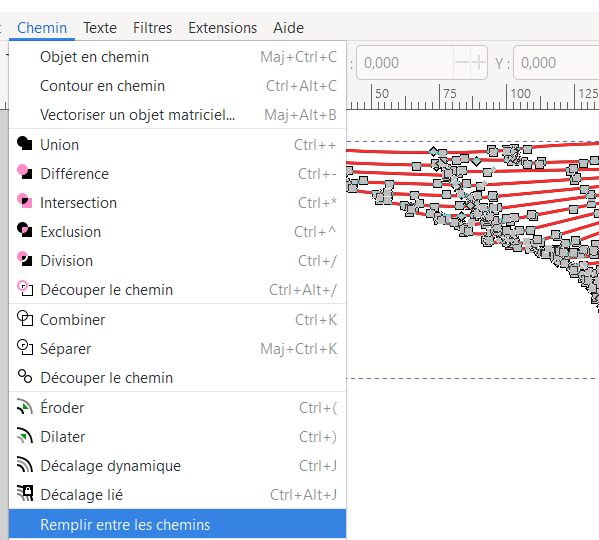Screen dimensions: 599x540
Task: Click the Décalage dynamique icon
Action: click(25, 465)
